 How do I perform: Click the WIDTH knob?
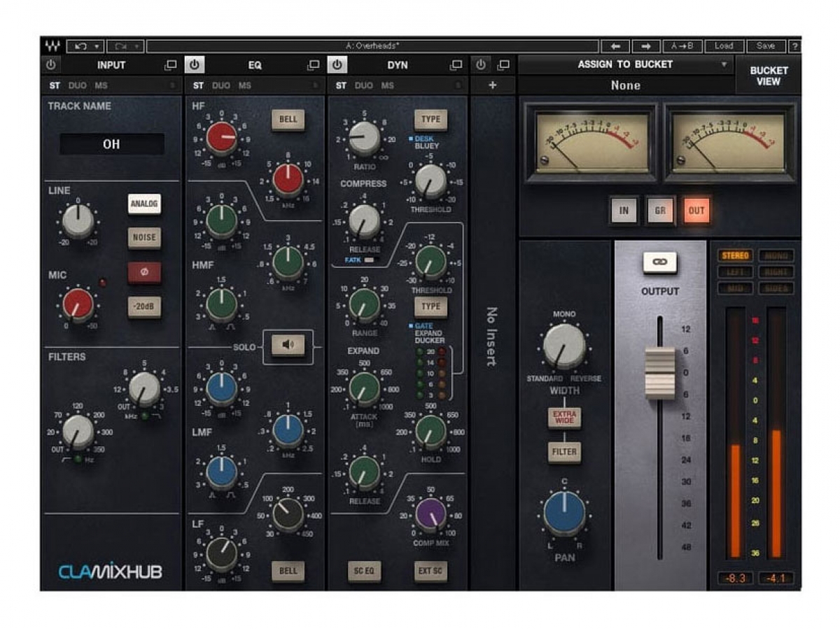click(x=564, y=348)
